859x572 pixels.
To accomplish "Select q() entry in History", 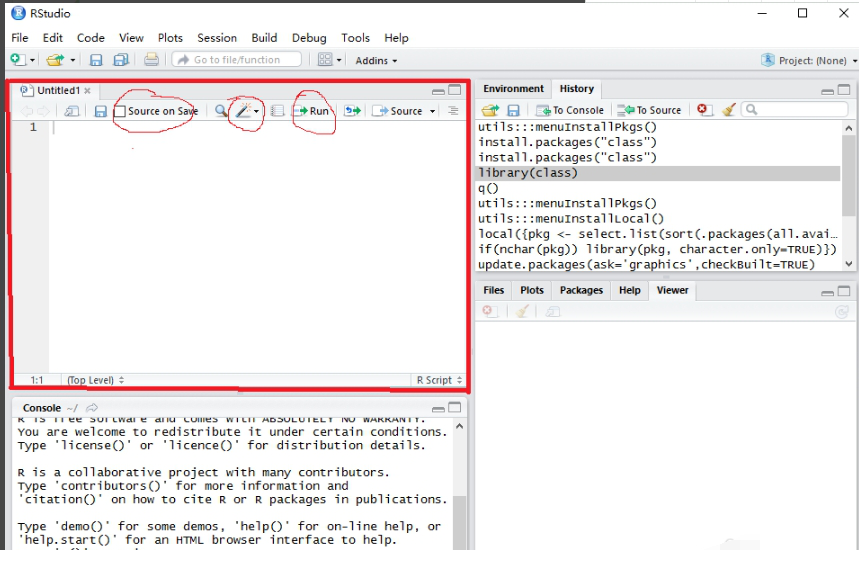I will click(658, 188).
